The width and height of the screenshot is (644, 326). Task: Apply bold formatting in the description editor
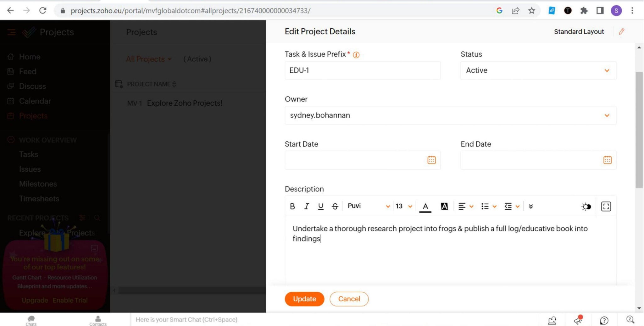pyautogui.click(x=292, y=206)
